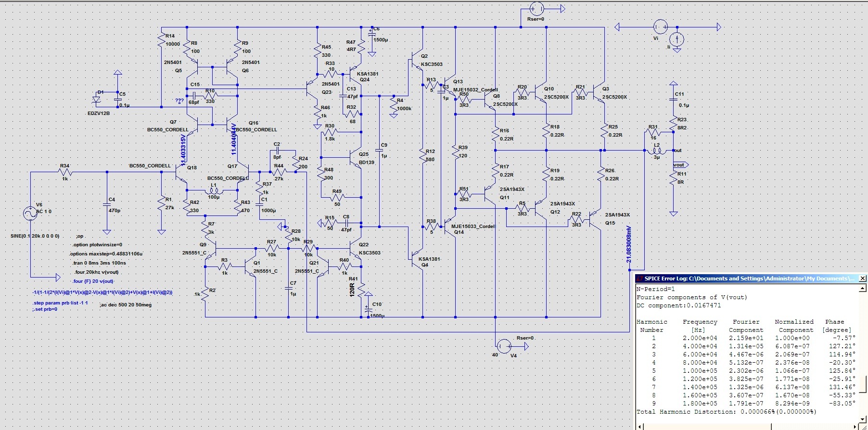Select the Q25 BD139 transistor symbol
This screenshot has width=868, height=430.
(x=355, y=158)
